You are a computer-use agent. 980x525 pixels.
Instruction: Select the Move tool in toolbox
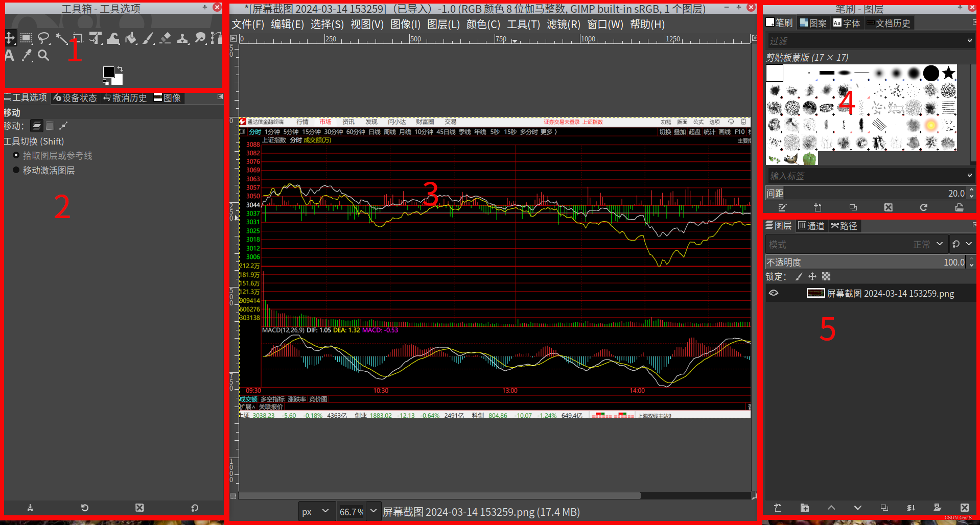(10, 38)
